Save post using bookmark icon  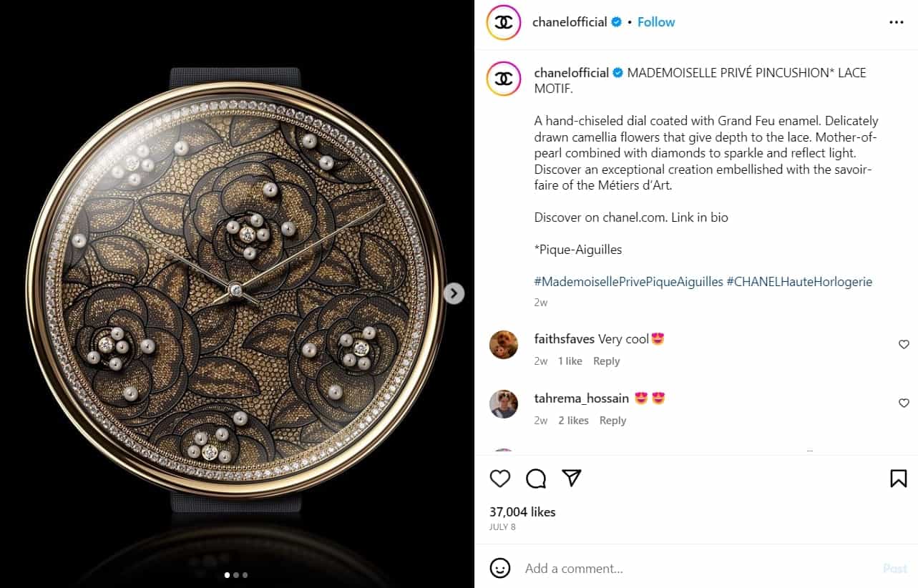tap(899, 479)
